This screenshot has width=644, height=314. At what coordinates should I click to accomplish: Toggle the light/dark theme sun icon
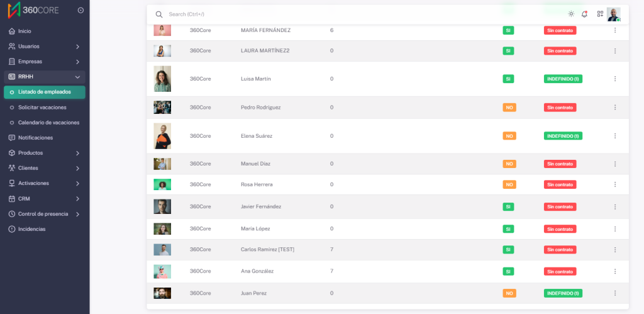[571, 14]
